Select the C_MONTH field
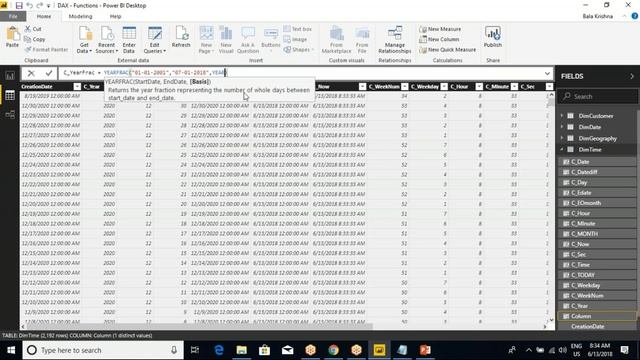 point(597,233)
